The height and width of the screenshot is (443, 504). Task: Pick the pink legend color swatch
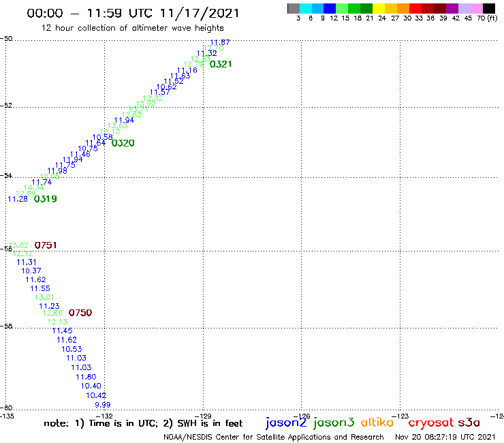477,8
